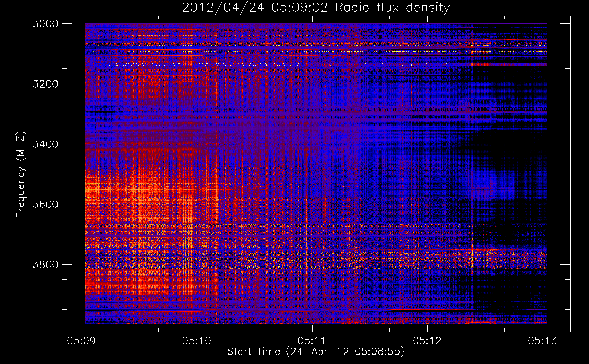The height and width of the screenshot is (364, 589).
Task: Click the plot title "2012/04/24 05:09:02 Radio flux density"
Action: [316, 7]
